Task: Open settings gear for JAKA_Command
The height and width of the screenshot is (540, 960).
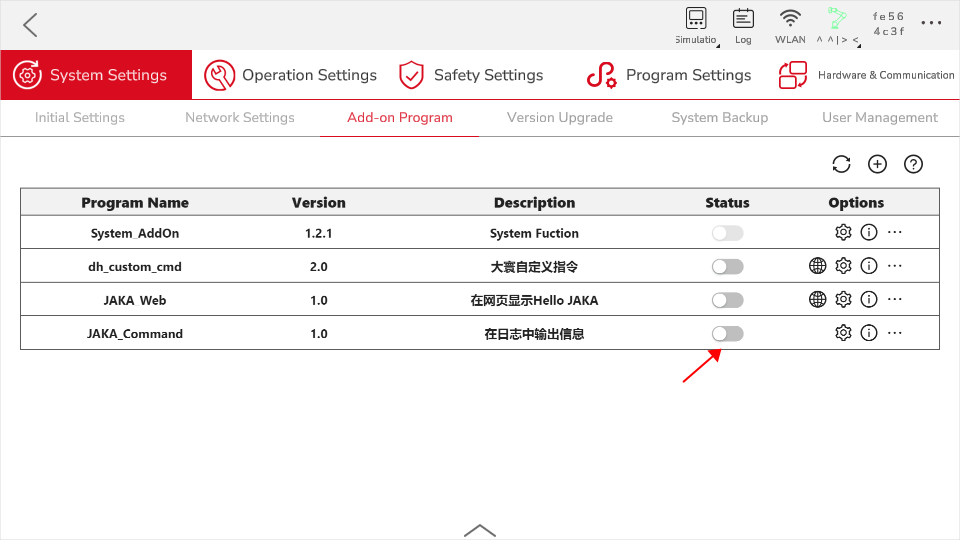Action: tap(843, 333)
